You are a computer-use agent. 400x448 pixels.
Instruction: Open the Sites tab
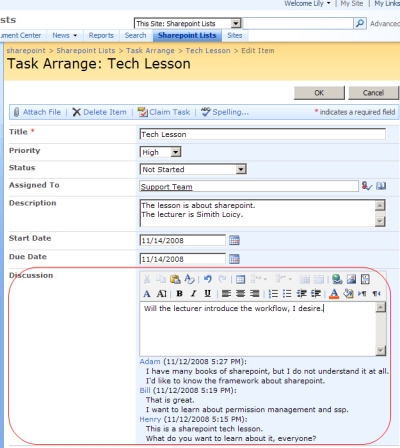point(235,35)
